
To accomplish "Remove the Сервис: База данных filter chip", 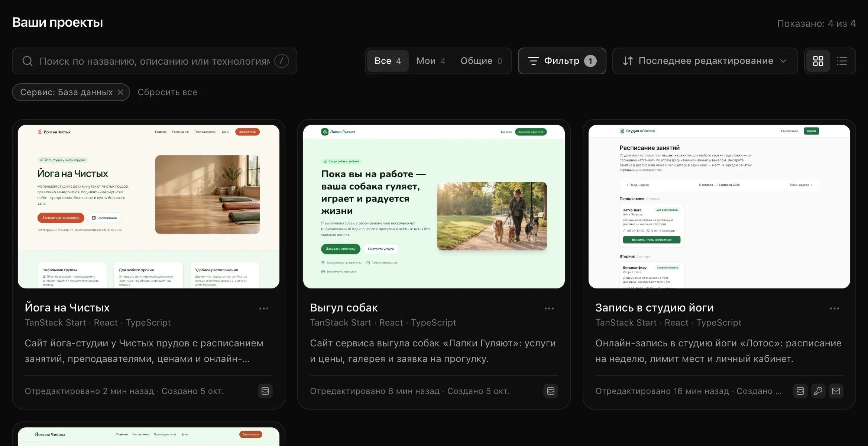I will point(120,92).
